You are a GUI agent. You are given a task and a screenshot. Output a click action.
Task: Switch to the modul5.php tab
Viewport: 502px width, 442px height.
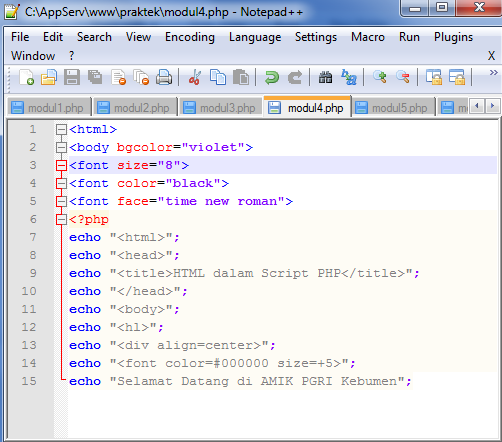tap(393, 108)
